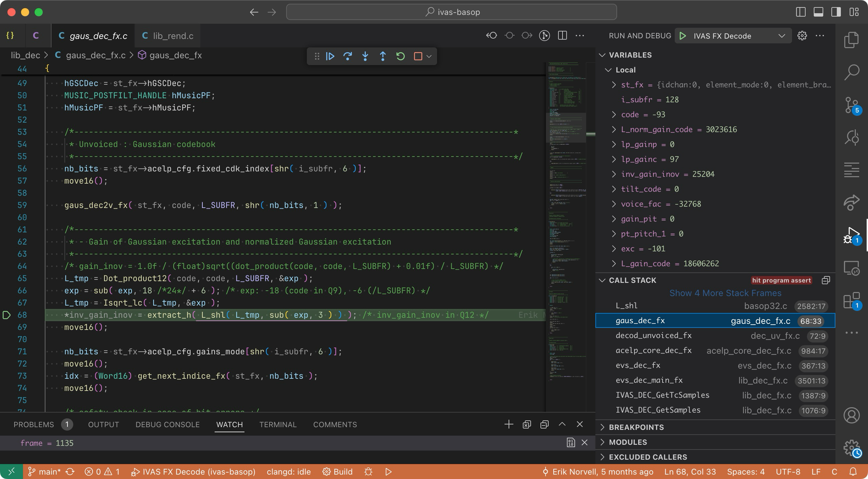This screenshot has height=479, width=868.
Task: Switch to DEBUG CONSOLE tab
Action: (167, 424)
